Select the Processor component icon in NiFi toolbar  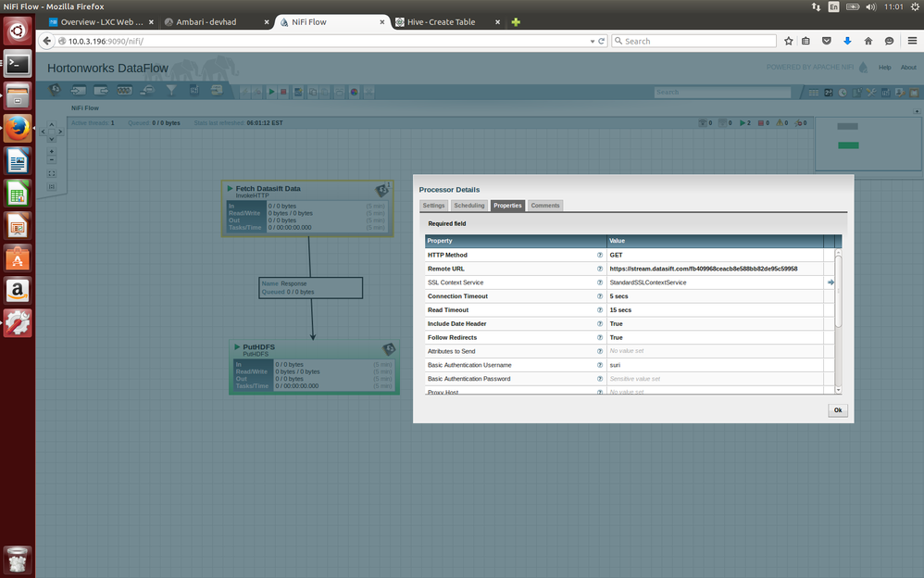pos(55,90)
